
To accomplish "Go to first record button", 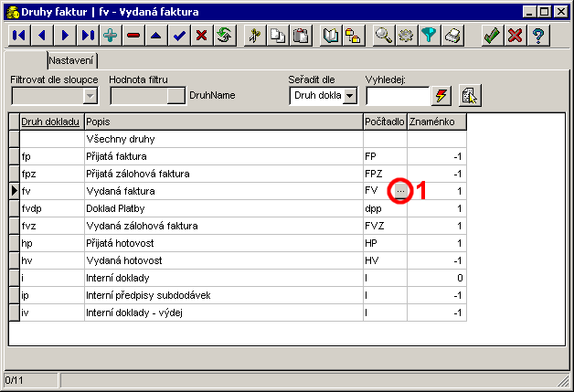I will pos(18,36).
